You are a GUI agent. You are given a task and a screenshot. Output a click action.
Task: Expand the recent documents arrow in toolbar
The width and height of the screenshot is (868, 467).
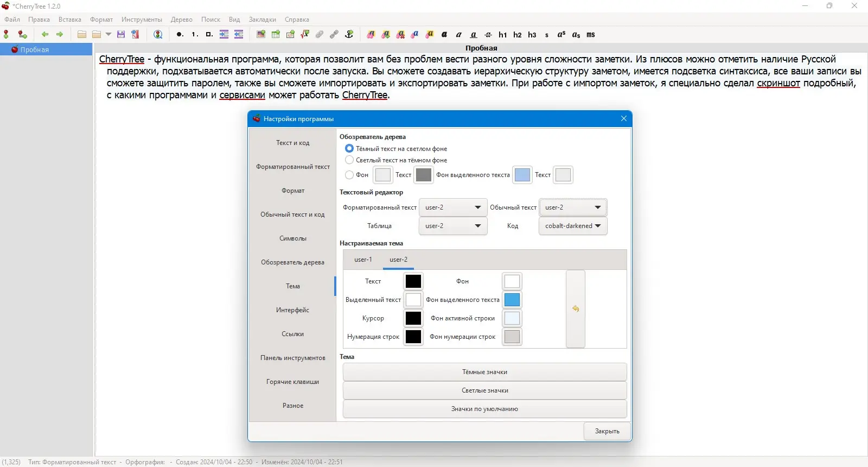[108, 34]
